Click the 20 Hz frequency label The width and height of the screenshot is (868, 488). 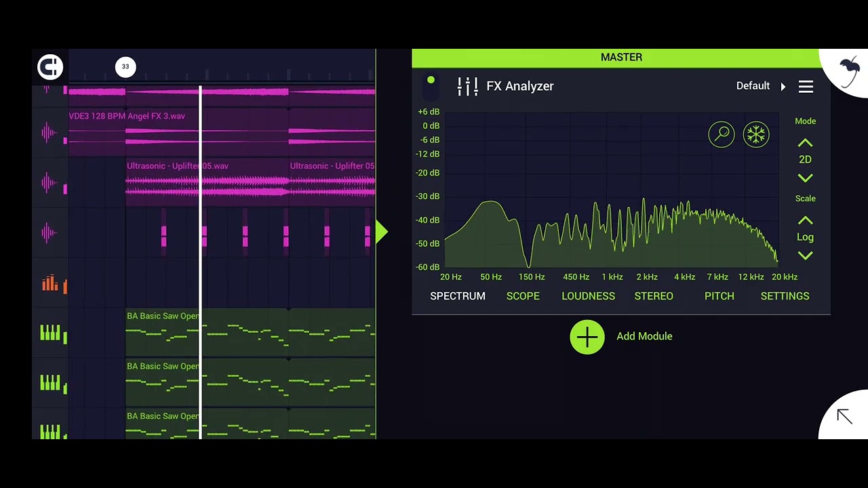click(x=451, y=277)
